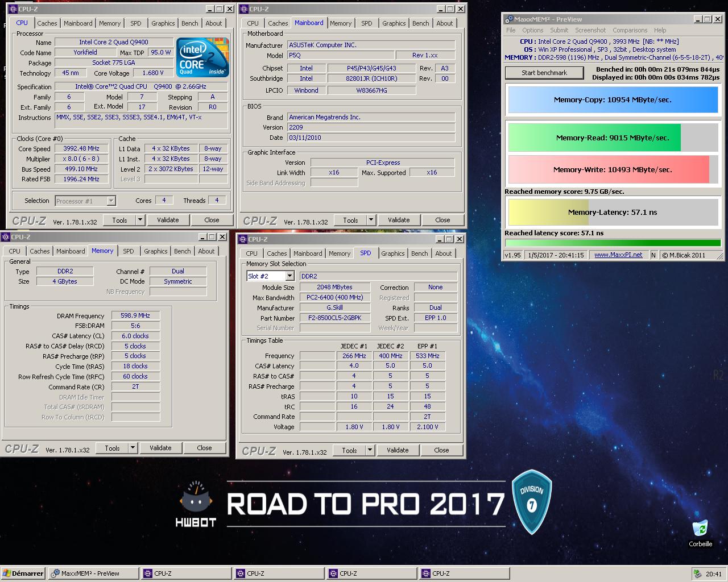Click the Intel Core 2 Quad logo
The width and height of the screenshot is (728, 582).
(x=202, y=57)
